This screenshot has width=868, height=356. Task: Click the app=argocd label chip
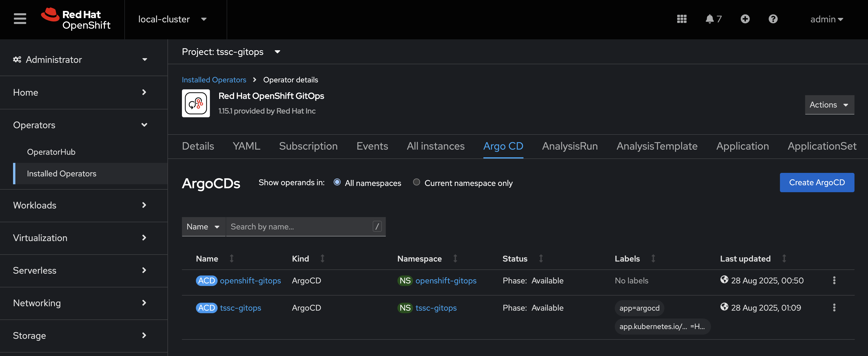coord(639,308)
